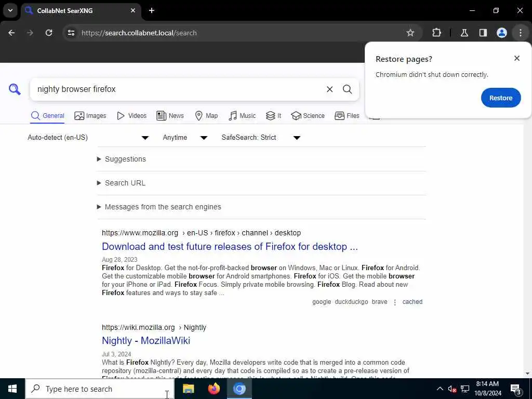This screenshot has width=532, height=399.
Task: Click the browser back arrow
Action: click(x=11, y=33)
